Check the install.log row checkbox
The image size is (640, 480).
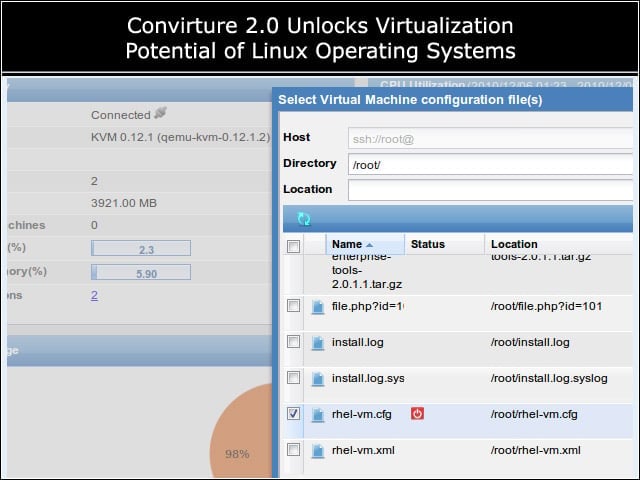[x=293, y=342]
